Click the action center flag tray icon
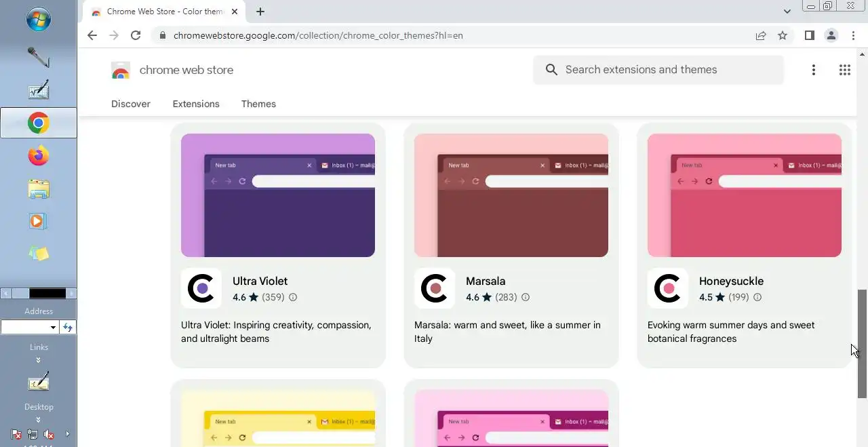868x447 pixels. (16, 434)
